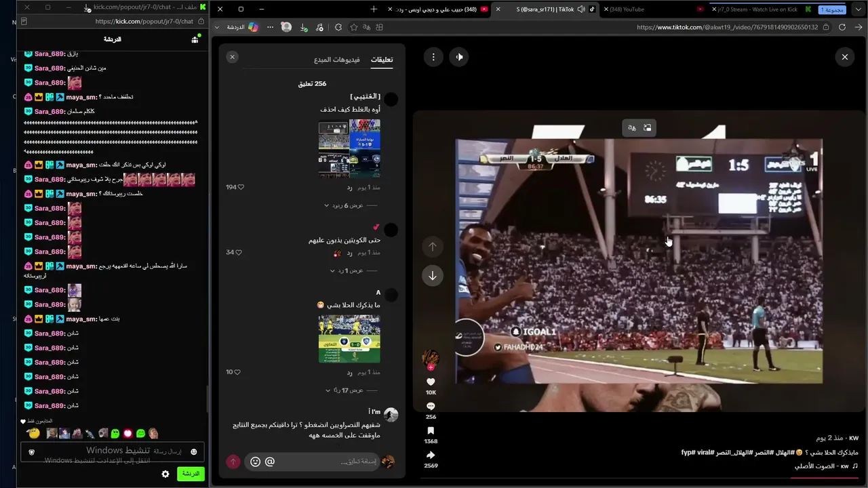Follow the creator via the red plus avatar
Viewport: 868px width, 488px height.
(431, 367)
